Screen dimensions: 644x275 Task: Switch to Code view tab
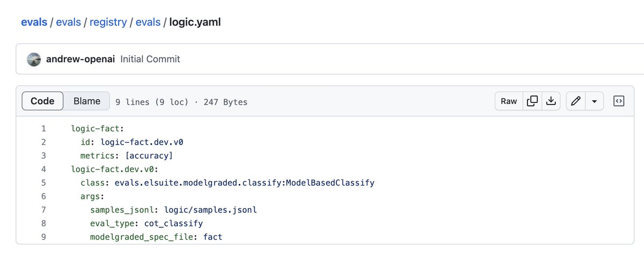tap(42, 101)
